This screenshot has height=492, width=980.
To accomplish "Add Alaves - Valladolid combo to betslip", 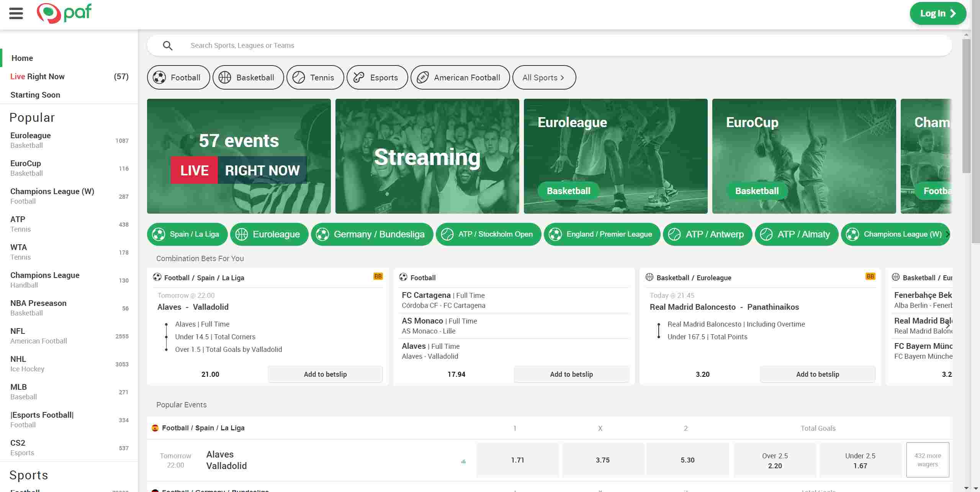I will pyautogui.click(x=325, y=374).
